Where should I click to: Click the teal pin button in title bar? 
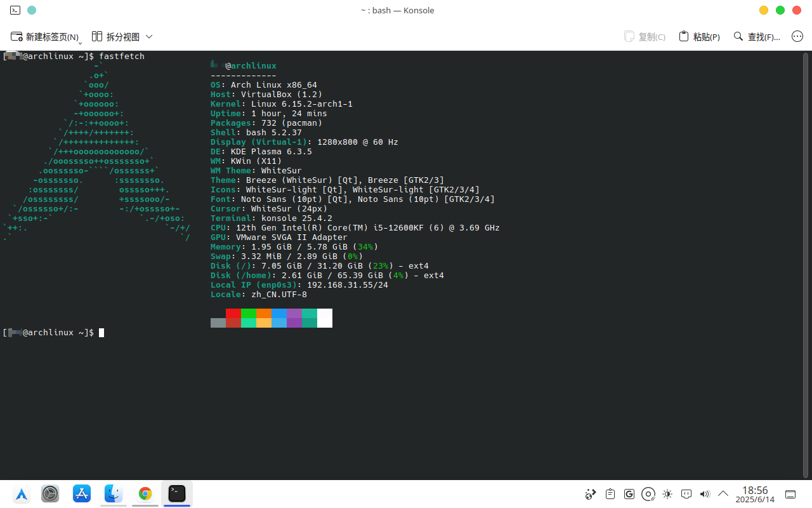(x=32, y=10)
